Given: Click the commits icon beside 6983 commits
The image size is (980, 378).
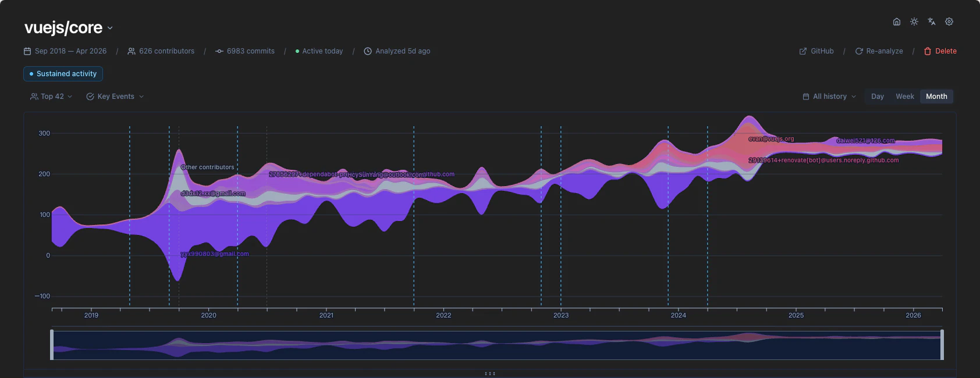Looking at the screenshot, I should (219, 51).
